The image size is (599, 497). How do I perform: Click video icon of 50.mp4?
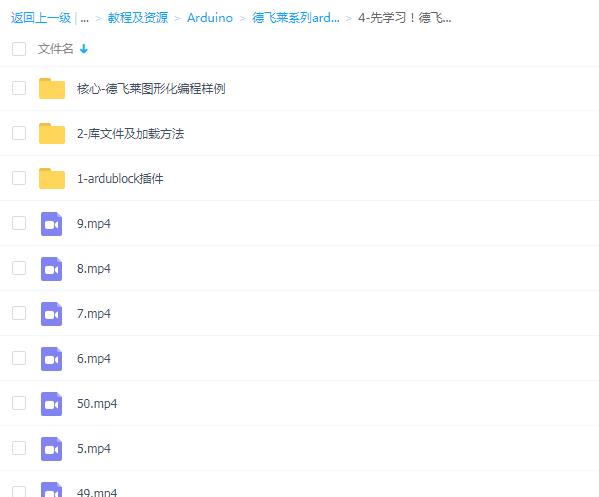coord(52,404)
